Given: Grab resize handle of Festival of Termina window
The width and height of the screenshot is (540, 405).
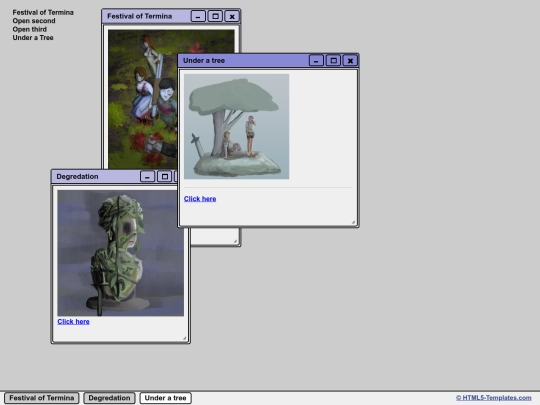Looking at the screenshot, I should click(x=236, y=241).
